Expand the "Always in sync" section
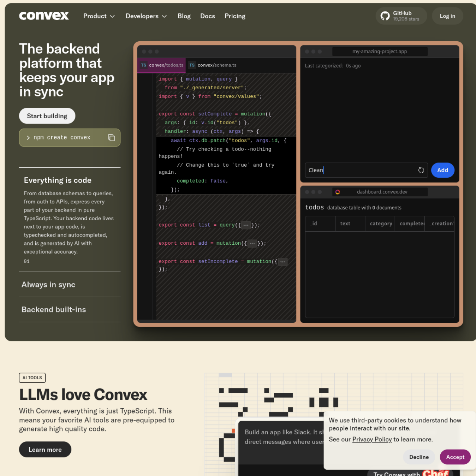Image resolution: width=476 pixels, height=476 pixels. tap(48, 284)
